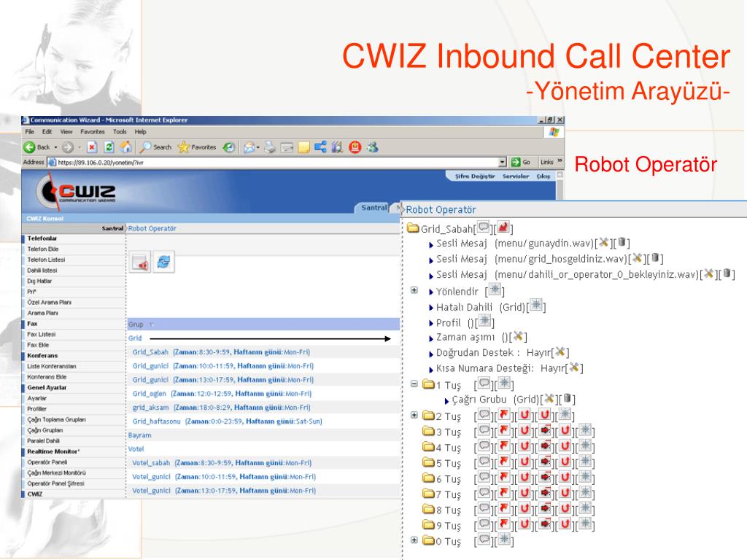The width and height of the screenshot is (747, 560).
Task: Select the Votel_sabah schedule row
Action: pos(263,462)
